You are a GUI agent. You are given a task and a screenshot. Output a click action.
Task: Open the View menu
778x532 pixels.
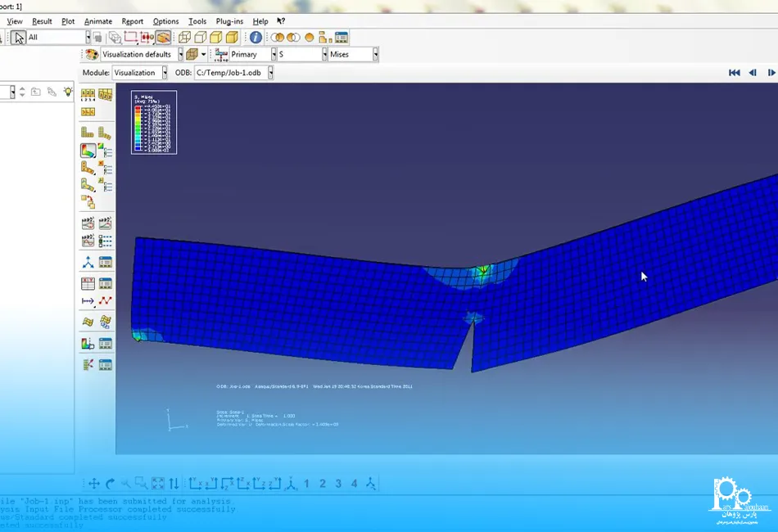15,21
